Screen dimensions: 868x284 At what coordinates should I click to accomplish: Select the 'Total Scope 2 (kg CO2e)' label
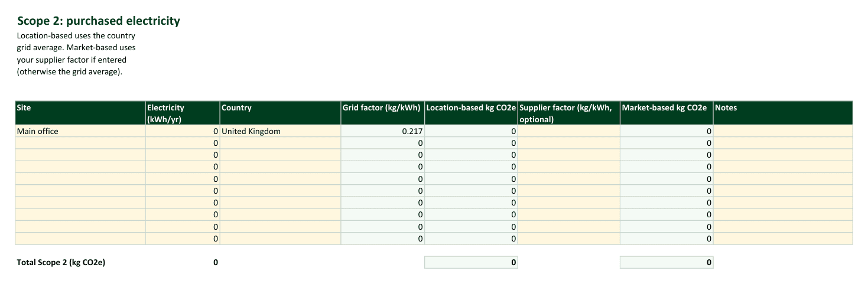pyautogui.click(x=61, y=263)
